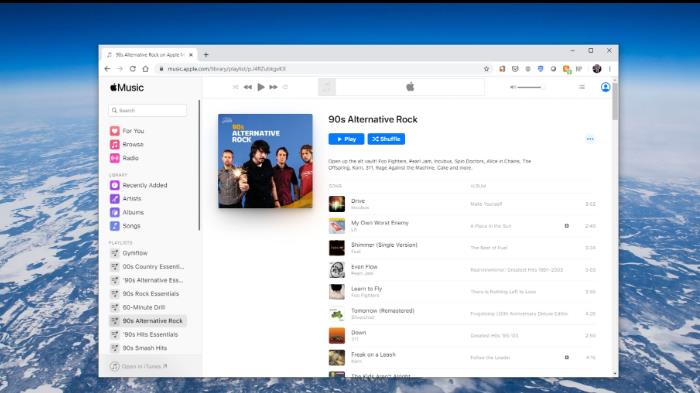Click the Even Flow album artwork
Screen dimensions: 700x393
tap(337, 270)
